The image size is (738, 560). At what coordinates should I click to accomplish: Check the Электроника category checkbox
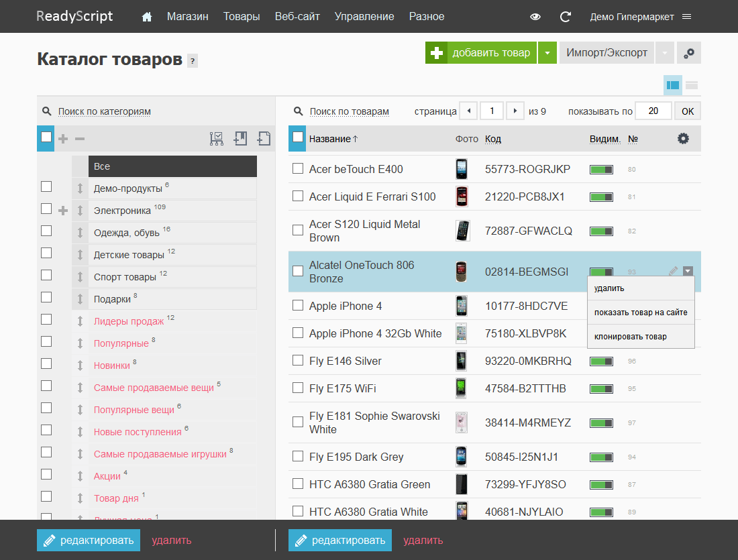(x=46, y=209)
